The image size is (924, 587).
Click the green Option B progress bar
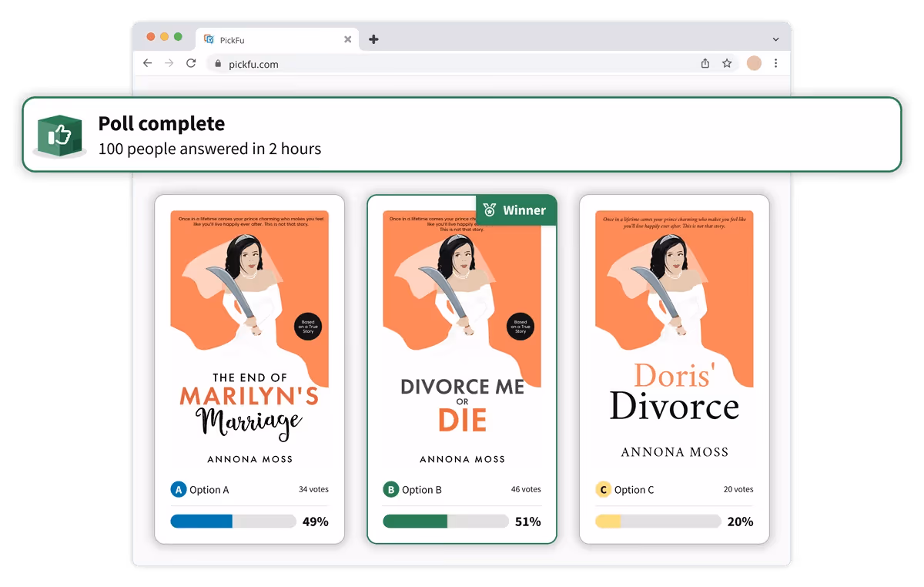(x=446, y=522)
